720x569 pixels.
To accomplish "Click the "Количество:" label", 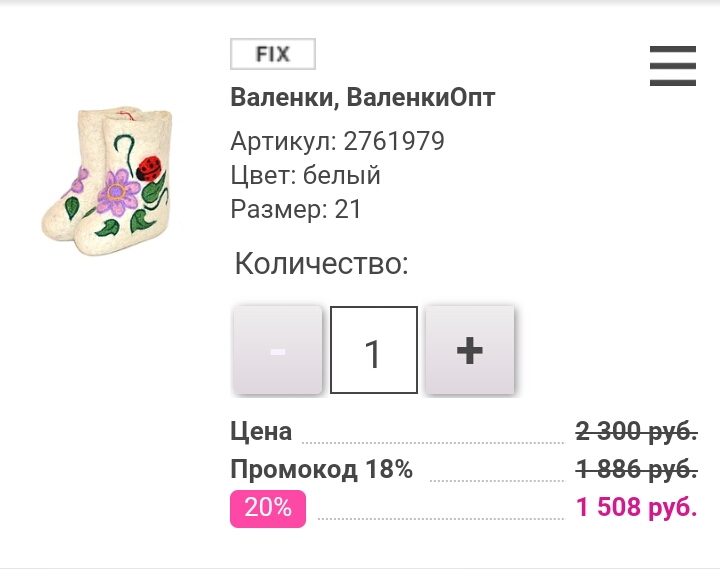I will click(x=321, y=264).
